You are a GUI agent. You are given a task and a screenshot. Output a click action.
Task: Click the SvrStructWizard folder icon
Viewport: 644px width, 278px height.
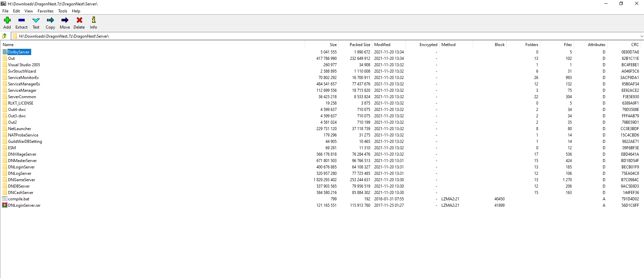[x=5, y=71]
